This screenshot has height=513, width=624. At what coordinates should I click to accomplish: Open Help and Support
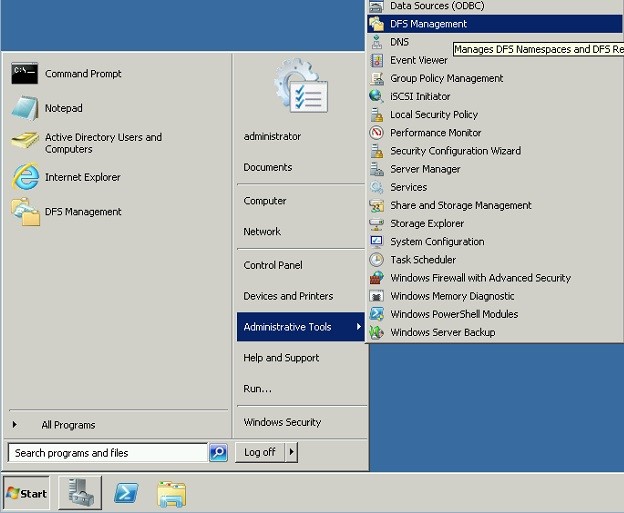click(281, 357)
